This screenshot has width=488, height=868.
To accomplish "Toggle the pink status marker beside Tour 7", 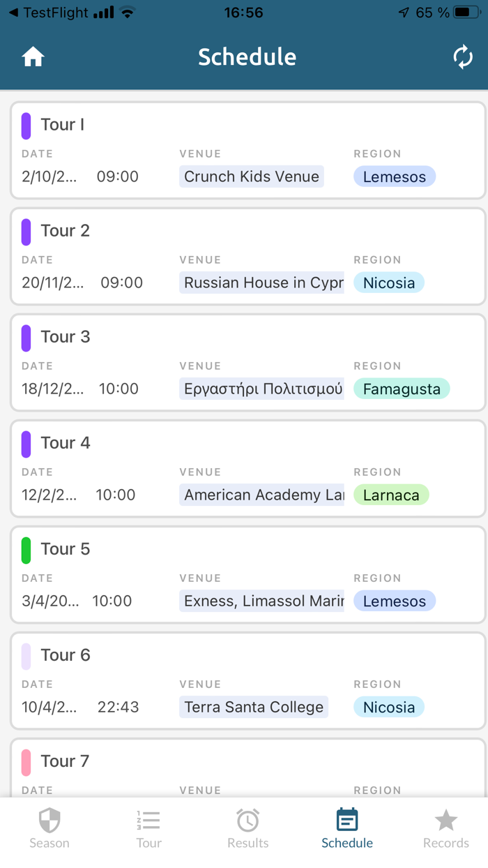I will pyautogui.click(x=26, y=761).
